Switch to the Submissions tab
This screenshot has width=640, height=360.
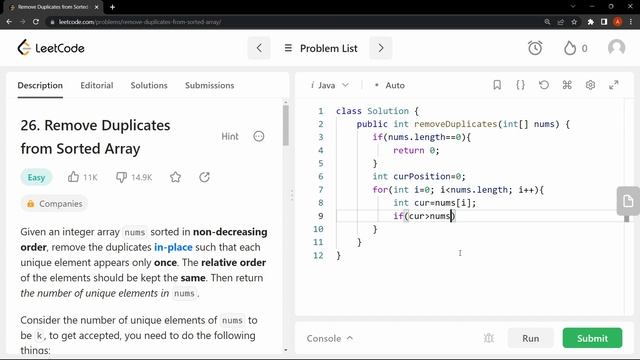click(209, 85)
